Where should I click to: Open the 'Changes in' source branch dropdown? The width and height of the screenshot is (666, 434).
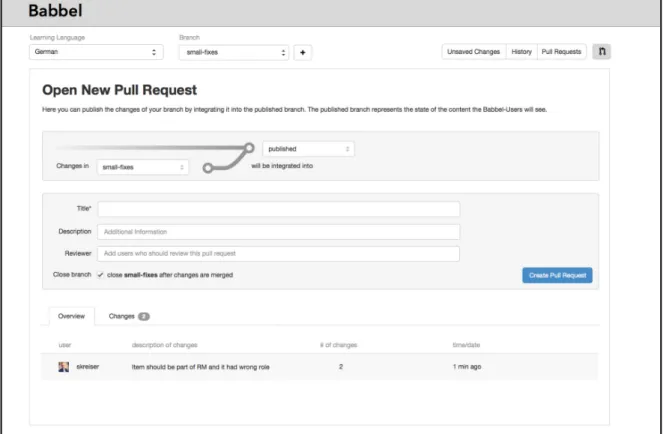tap(143, 167)
